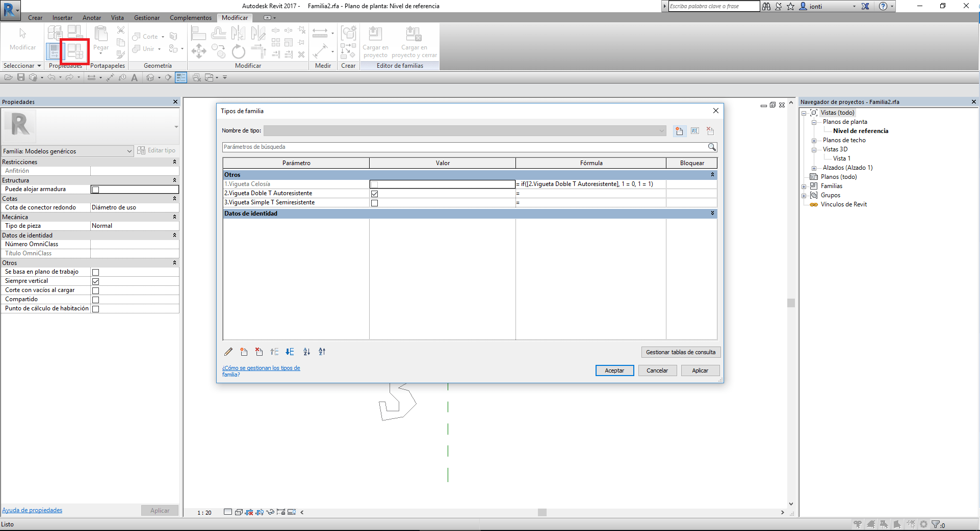Click the pencil edit parameter icon
This screenshot has height=531, width=980.
click(228, 352)
